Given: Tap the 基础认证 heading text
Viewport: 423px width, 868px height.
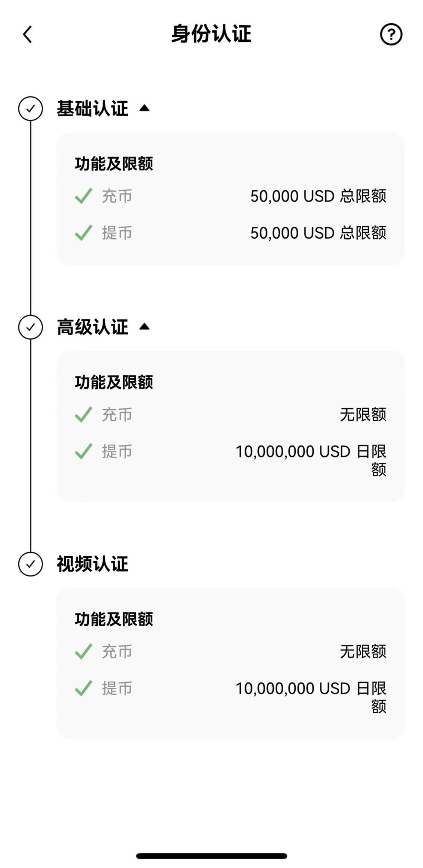Looking at the screenshot, I should [92, 108].
